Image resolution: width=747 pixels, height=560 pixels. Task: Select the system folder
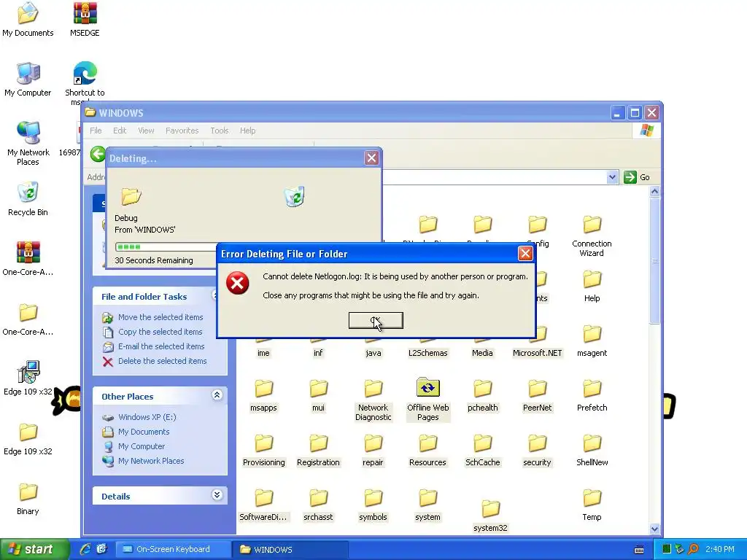(x=427, y=505)
